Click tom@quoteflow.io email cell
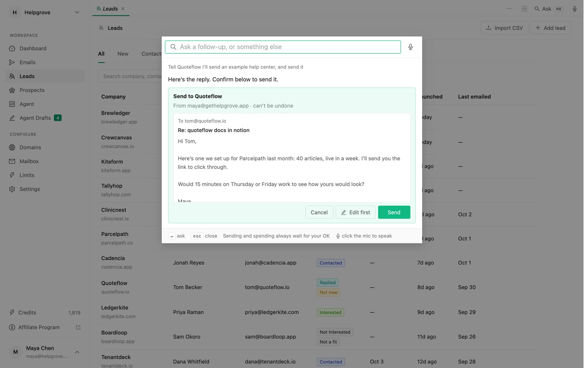588x368 pixels. 267,287
